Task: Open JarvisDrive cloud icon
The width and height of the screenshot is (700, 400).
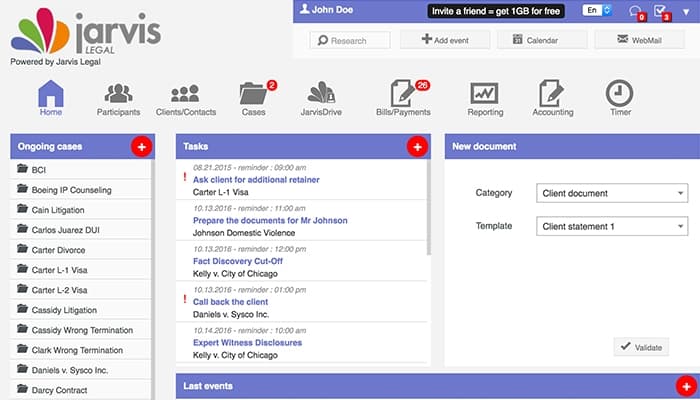Action: point(321,94)
